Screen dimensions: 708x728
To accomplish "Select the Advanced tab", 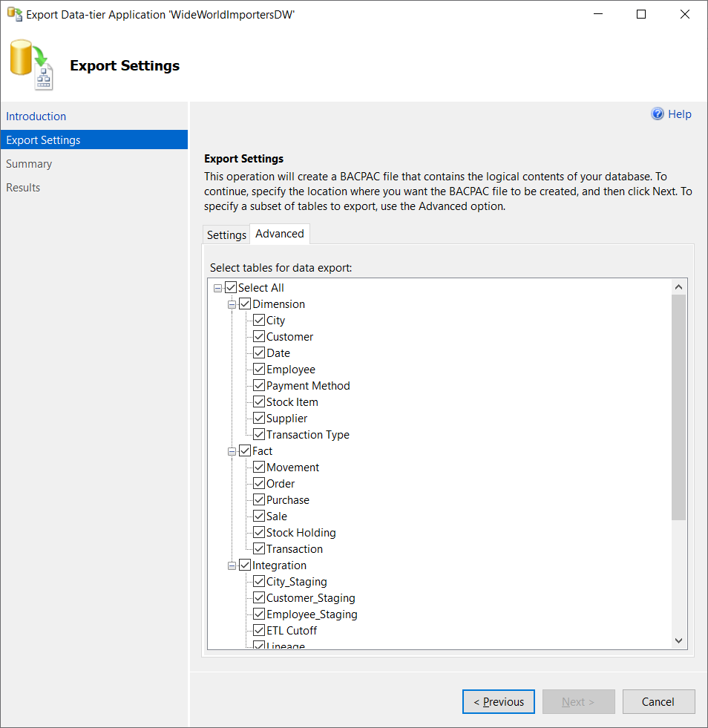I will 280,233.
